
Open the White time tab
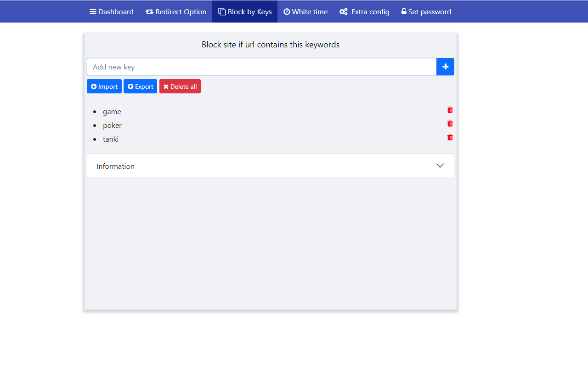tap(305, 11)
